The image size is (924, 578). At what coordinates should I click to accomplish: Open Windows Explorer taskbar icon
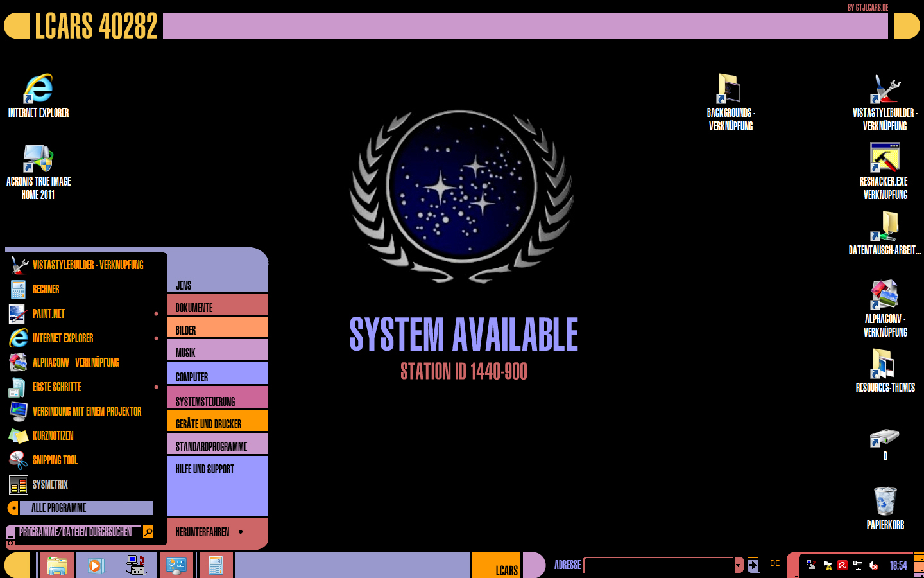point(57,566)
